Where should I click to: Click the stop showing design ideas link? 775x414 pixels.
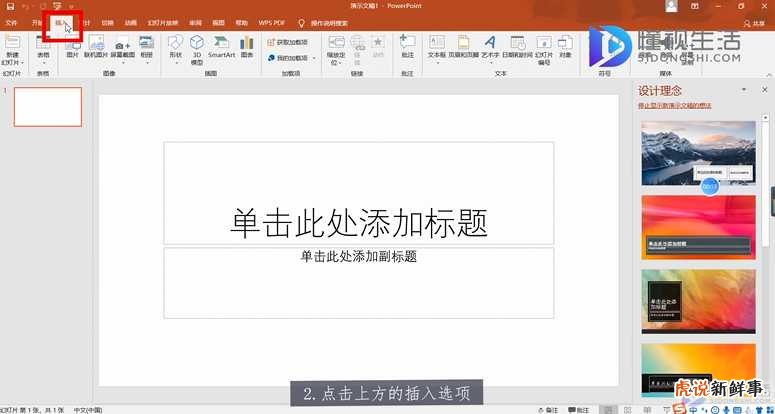tap(675, 105)
